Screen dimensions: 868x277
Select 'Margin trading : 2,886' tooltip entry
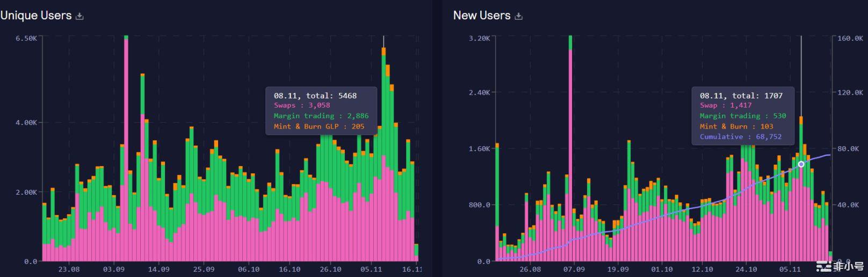(321, 116)
